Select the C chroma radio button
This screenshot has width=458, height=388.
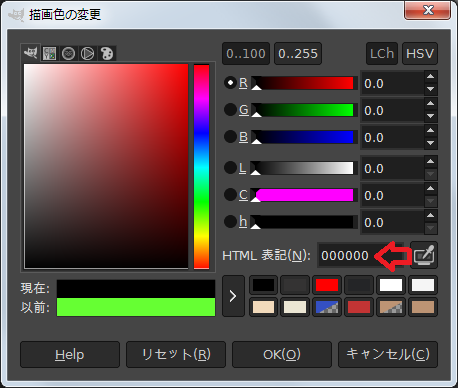coord(230,195)
